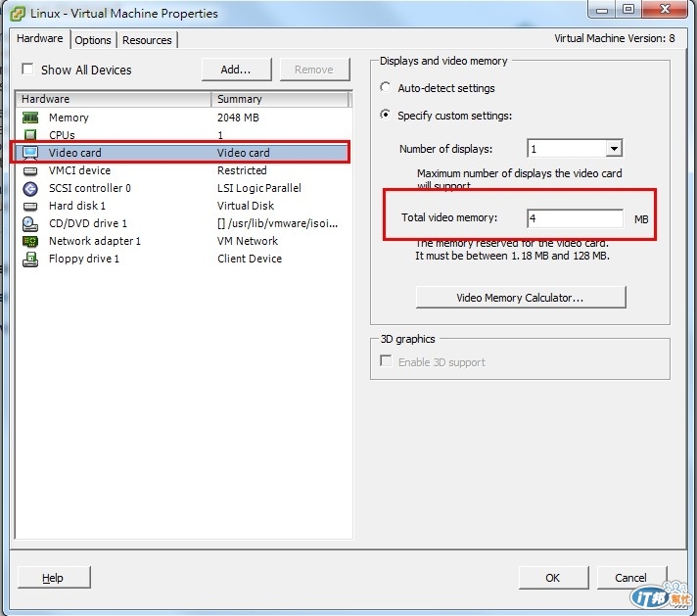Select the Hard disk 1 row label
Screen dimensions: 697x616
77,206
